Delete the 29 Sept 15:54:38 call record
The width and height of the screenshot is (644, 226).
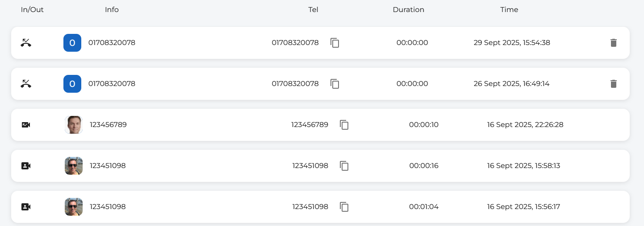(x=614, y=43)
